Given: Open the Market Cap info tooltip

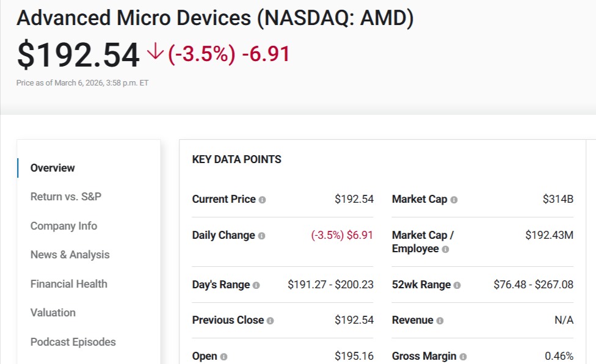Looking at the screenshot, I should (x=456, y=200).
